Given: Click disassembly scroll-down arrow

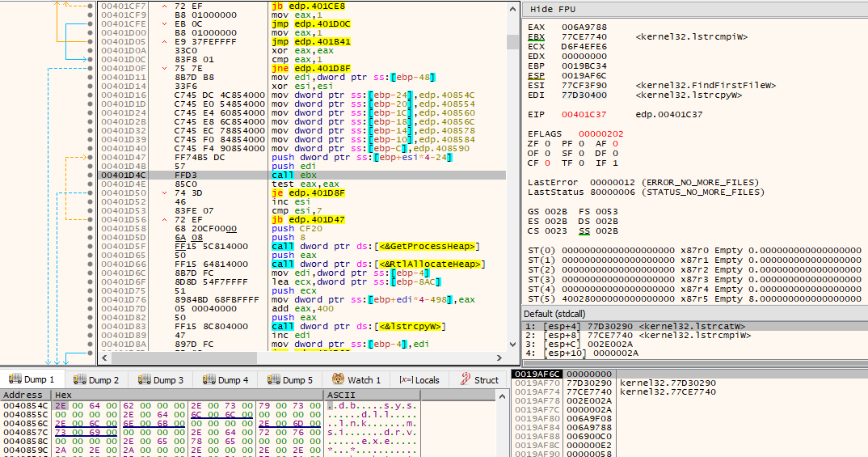Looking at the screenshot, I should click(512, 345).
